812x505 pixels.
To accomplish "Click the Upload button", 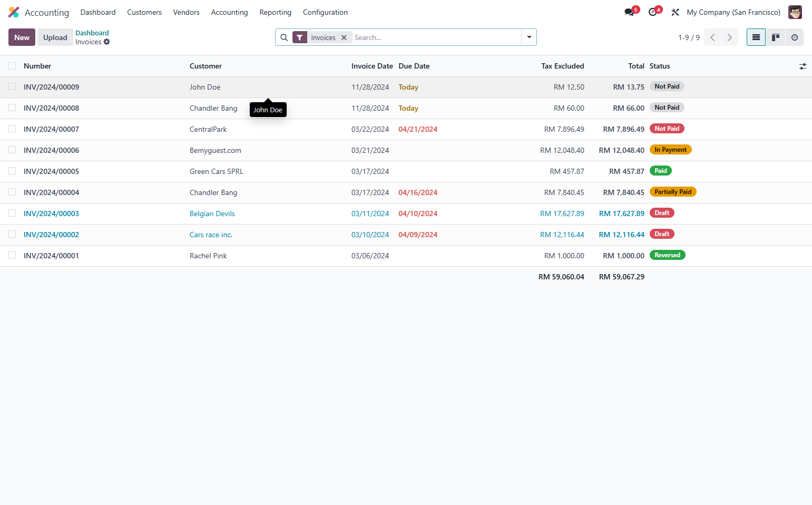I will 55,37.
